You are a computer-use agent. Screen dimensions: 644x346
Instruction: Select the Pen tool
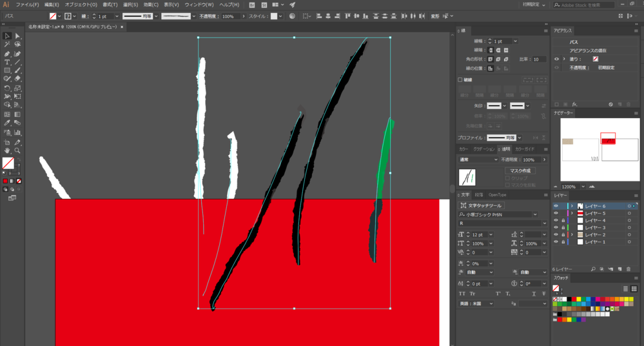(x=7, y=54)
